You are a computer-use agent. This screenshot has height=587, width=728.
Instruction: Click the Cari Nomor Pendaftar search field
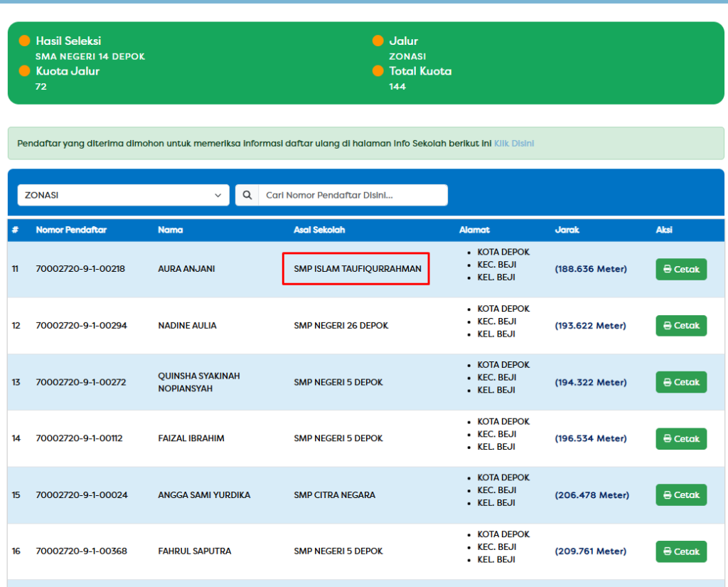point(352,195)
